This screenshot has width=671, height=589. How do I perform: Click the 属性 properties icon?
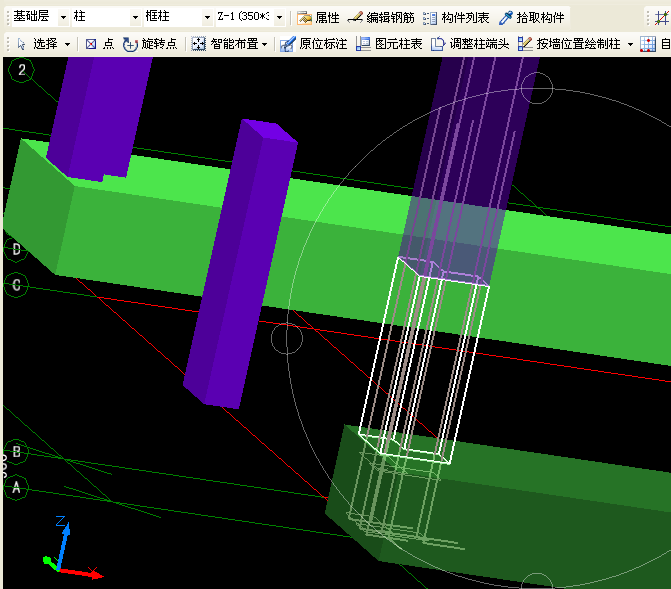(304, 18)
